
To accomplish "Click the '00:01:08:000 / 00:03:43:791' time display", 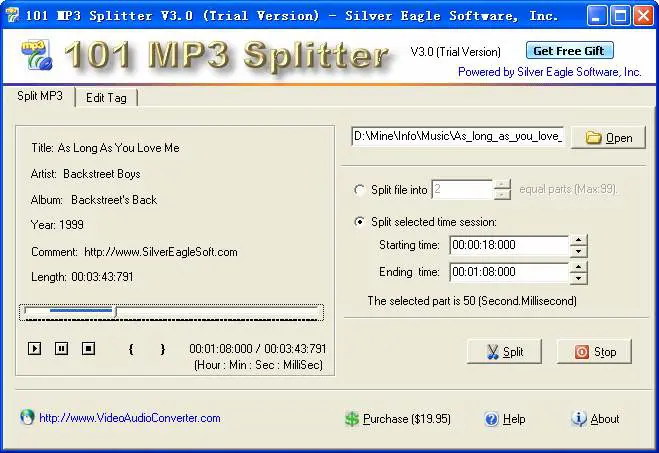I will tap(258, 349).
